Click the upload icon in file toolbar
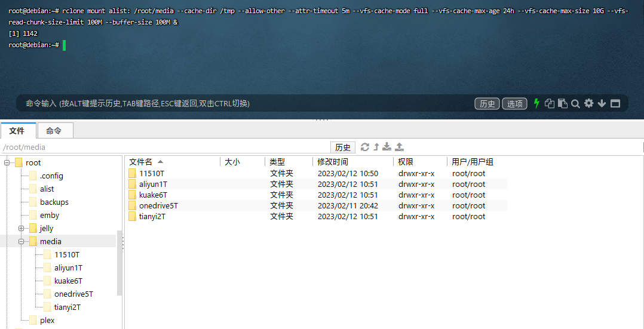This screenshot has width=644, height=329. pyautogui.click(x=399, y=147)
